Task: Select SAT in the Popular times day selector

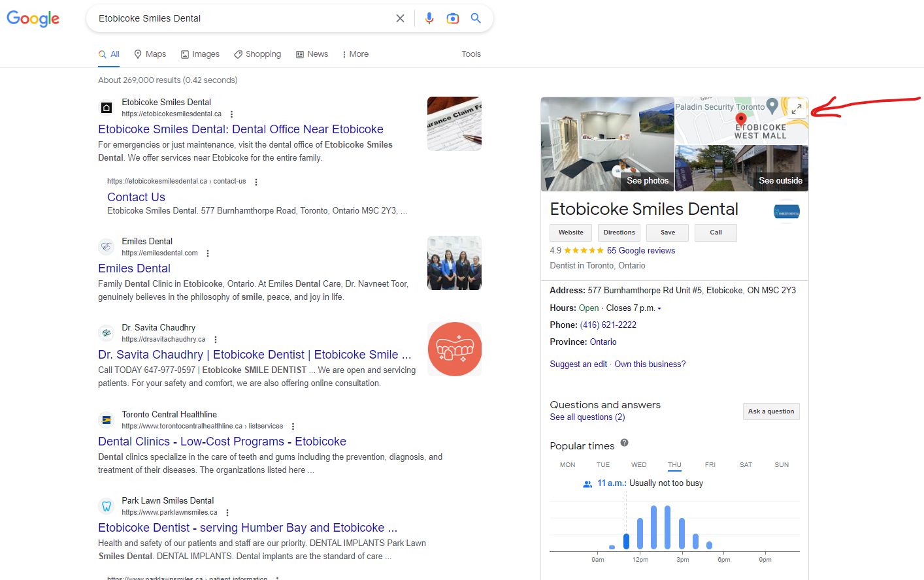Action: point(746,464)
